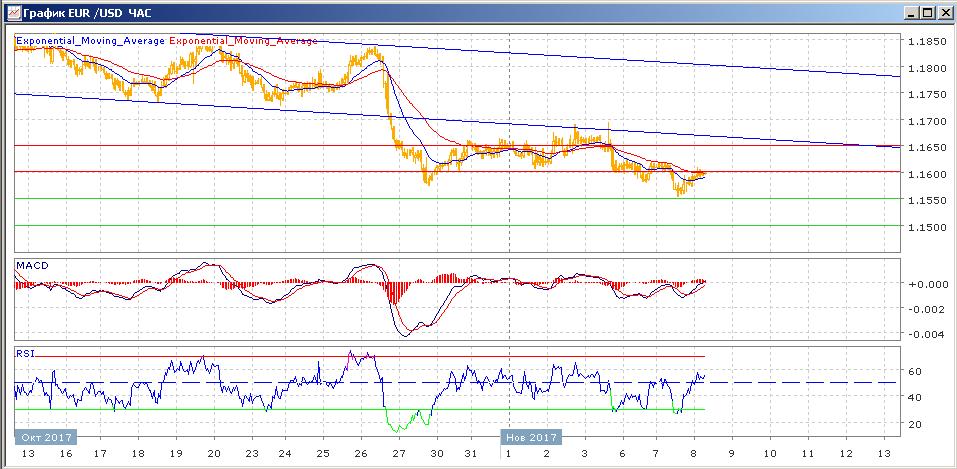Select the MACD indicator panel label
Viewport: 957px width, 469px height.
coord(30,265)
